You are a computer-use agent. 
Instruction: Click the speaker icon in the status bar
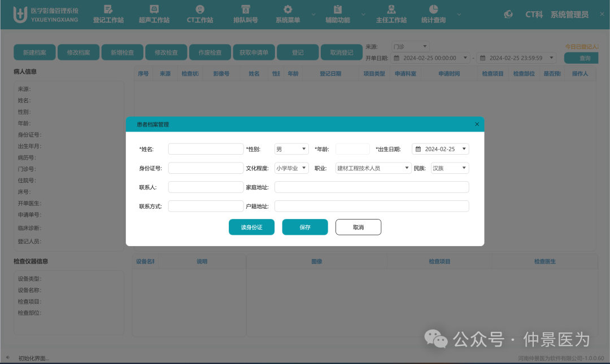(x=7, y=357)
